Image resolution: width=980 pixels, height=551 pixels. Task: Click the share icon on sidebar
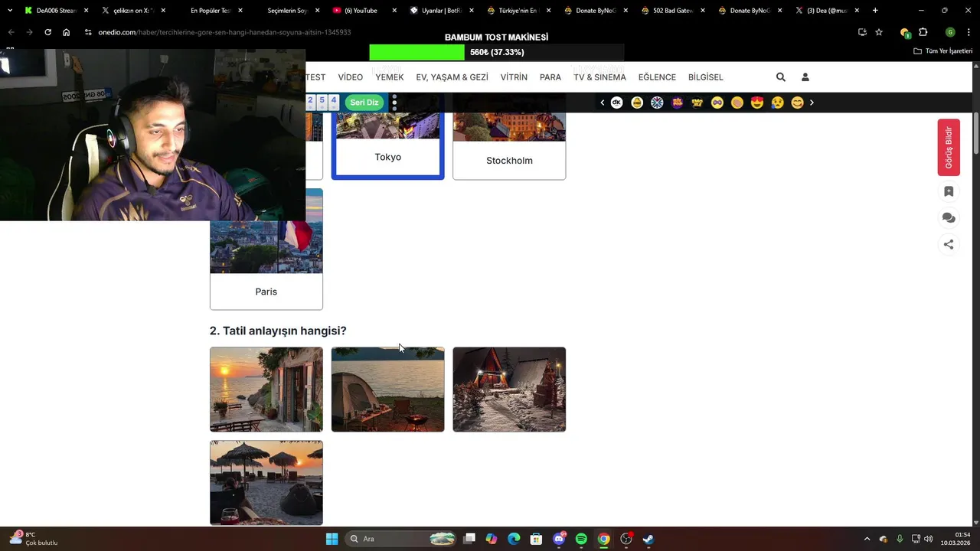(x=949, y=244)
